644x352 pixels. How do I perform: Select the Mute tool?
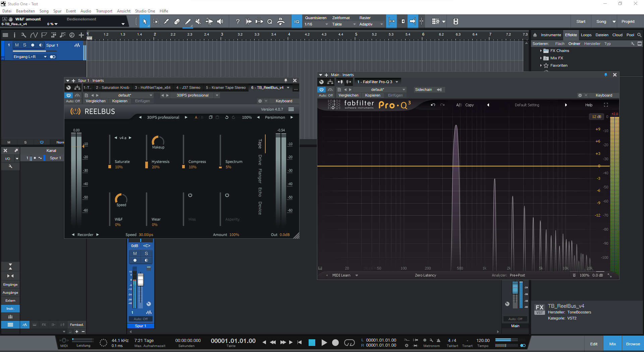click(198, 21)
